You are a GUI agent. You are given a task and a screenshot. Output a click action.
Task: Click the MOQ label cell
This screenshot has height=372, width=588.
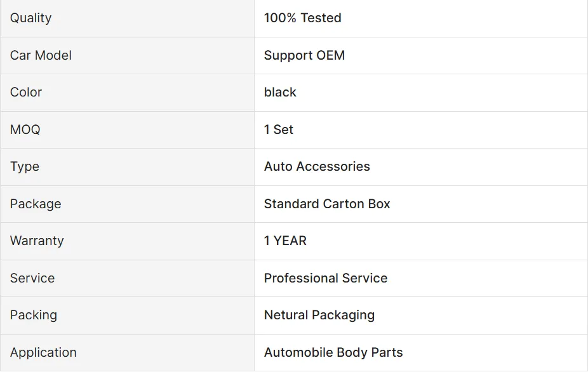25,130
